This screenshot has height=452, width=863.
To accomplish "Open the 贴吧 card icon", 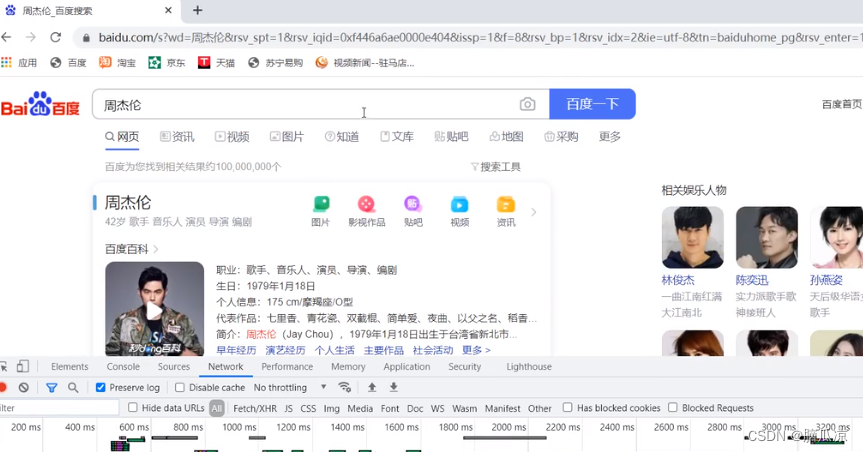I will click(x=413, y=211).
